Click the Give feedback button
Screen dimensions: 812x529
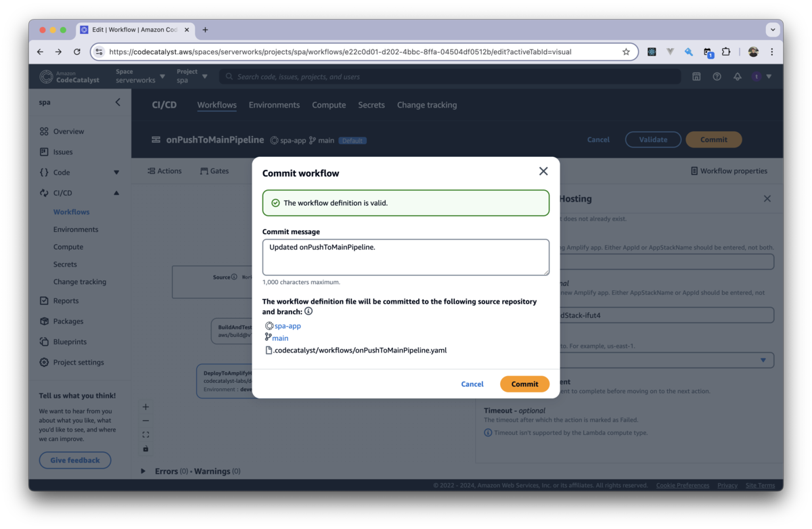(75, 460)
